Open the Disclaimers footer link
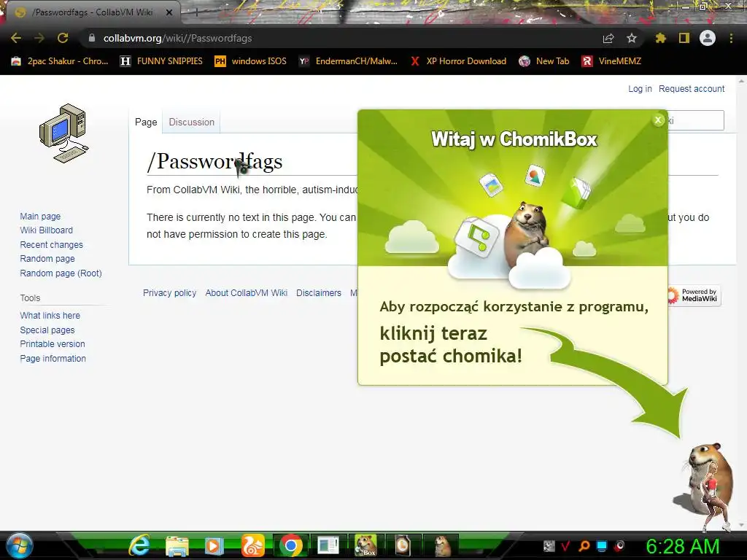The width and height of the screenshot is (747, 560). point(319,293)
